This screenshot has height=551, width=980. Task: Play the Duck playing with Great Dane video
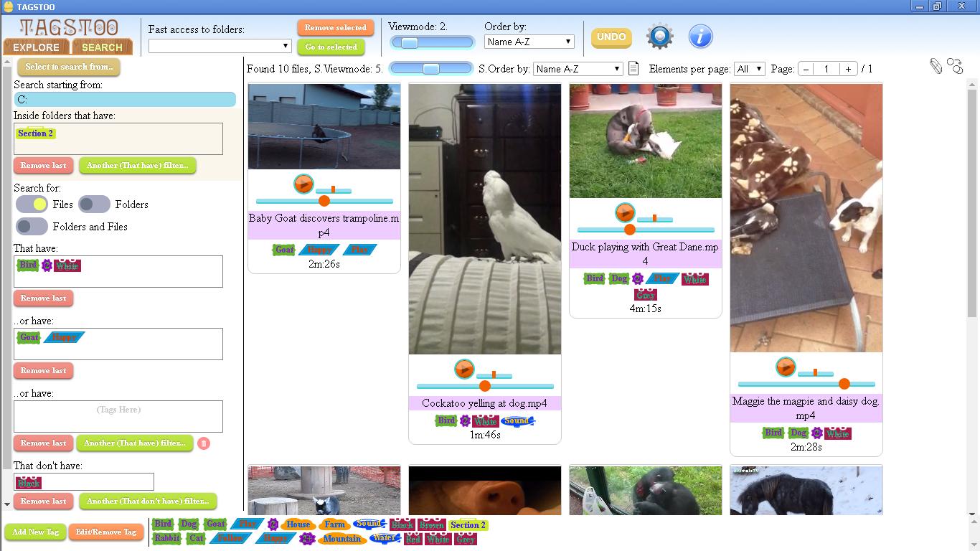click(x=625, y=213)
